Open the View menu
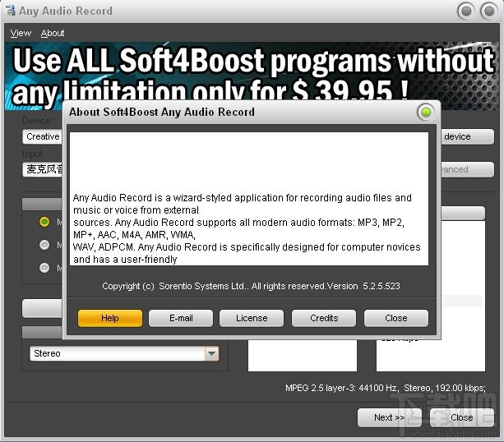The height and width of the screenshot is (442, 504). point(21,33)
